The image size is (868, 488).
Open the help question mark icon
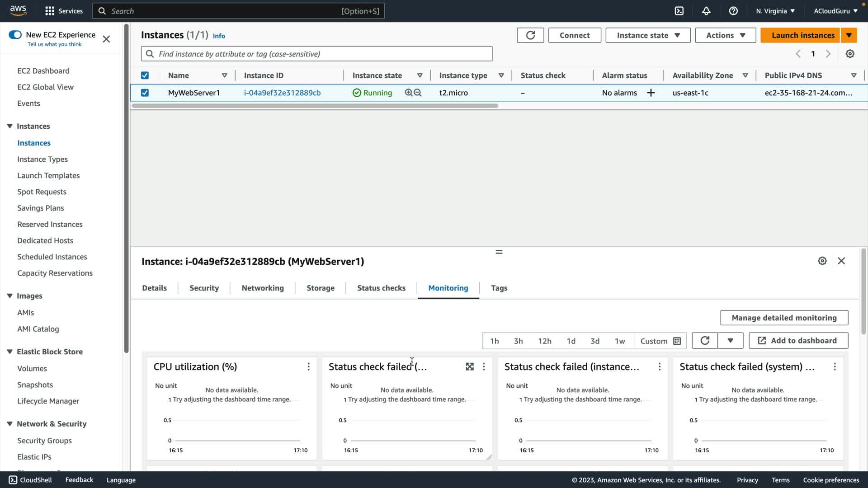pyautogui.click(x=733, y=11)
